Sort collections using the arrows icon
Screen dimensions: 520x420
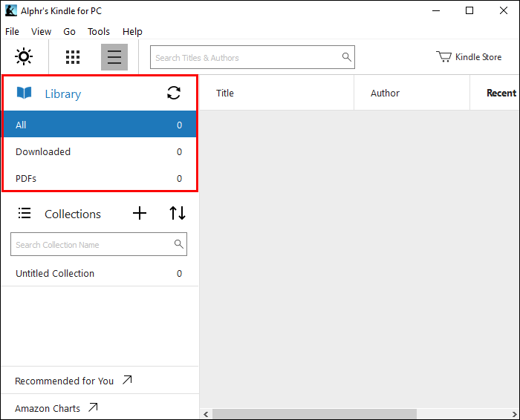point(178,214)
